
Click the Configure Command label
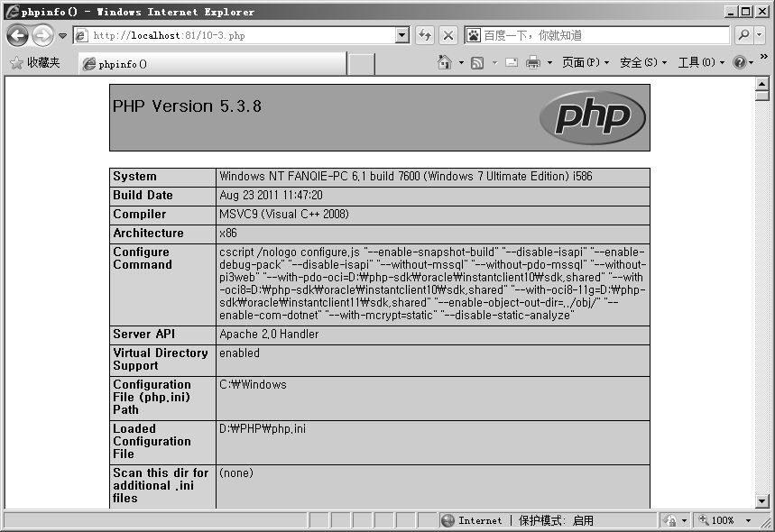click(143, 259)
